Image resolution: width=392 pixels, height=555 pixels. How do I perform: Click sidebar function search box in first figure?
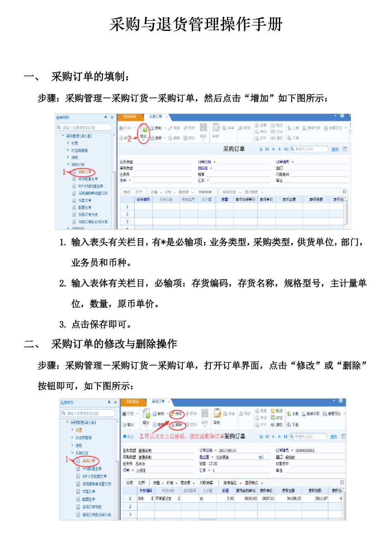tap(84, 128)
